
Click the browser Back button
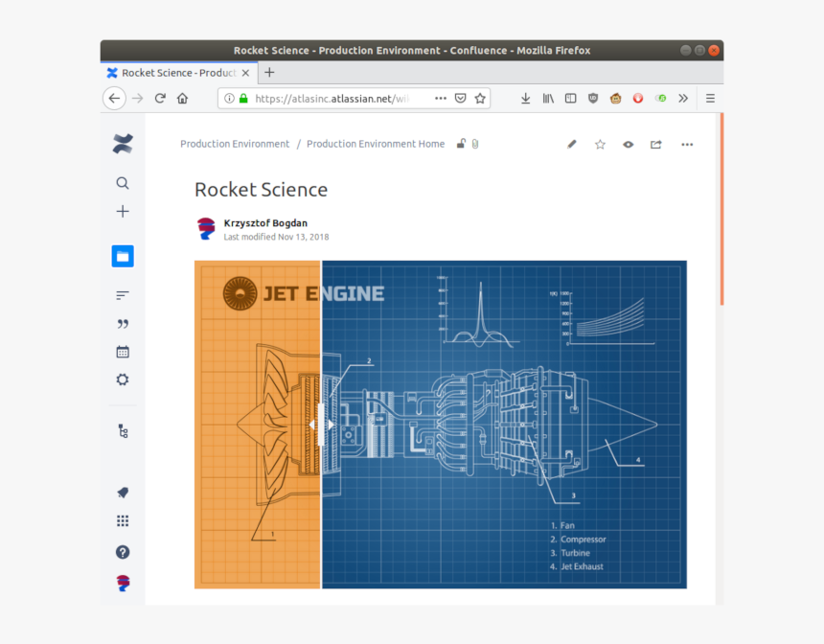pyautogui.click(x=114, y=99)
